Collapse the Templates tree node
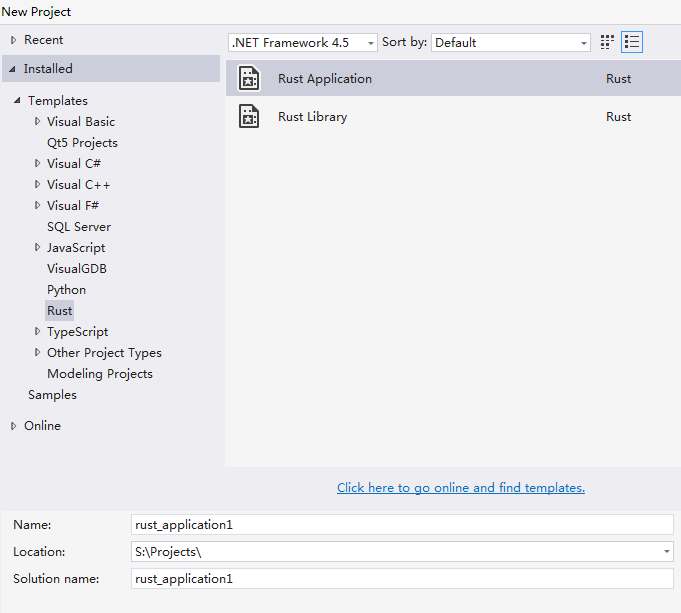681x613 pixels. point(18,101)
